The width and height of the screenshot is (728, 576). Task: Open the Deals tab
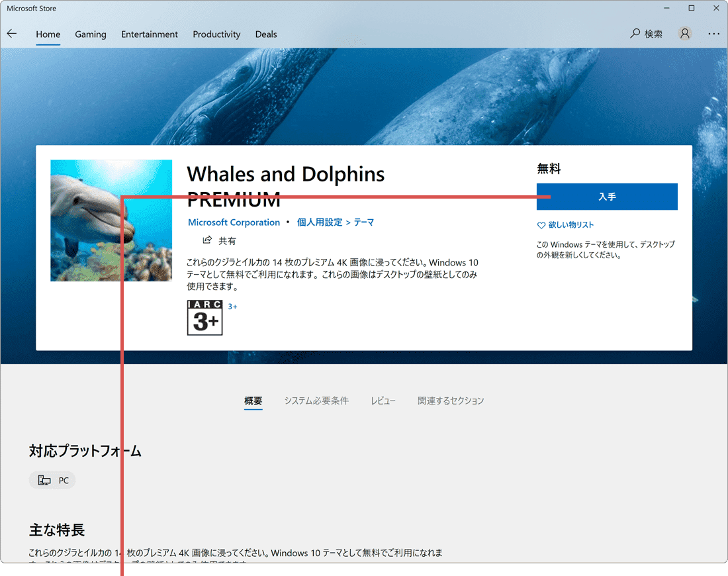(x=266, y=34)
